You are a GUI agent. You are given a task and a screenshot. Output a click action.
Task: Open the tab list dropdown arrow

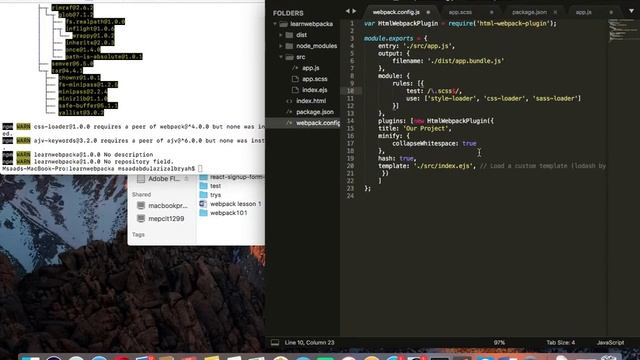[x=631, y=11]
